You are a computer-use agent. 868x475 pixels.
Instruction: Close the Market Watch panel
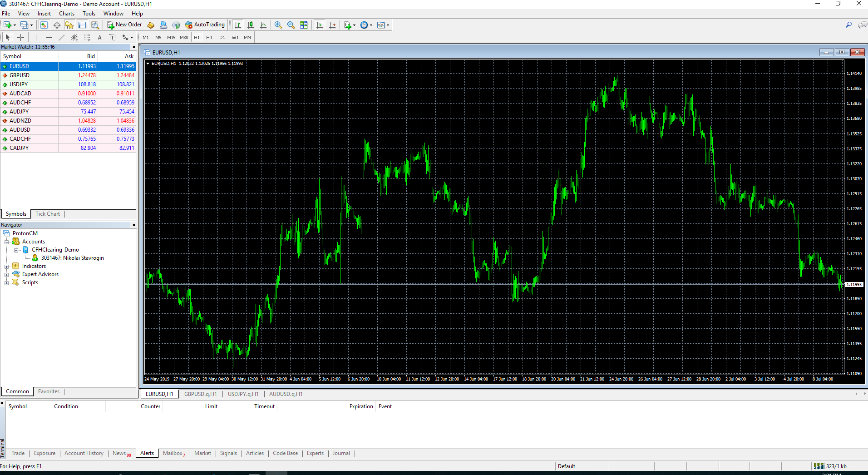tap(133, 47)
